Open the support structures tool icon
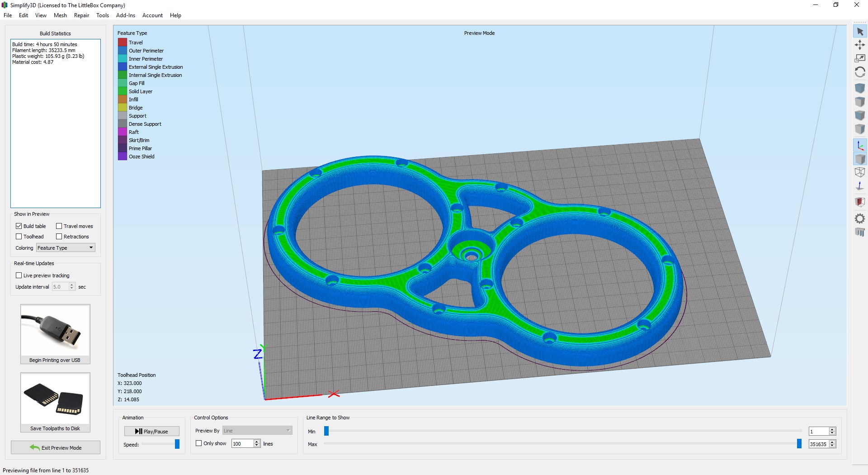Viewport: 868px width, 475px height. (x=860, y=232)
